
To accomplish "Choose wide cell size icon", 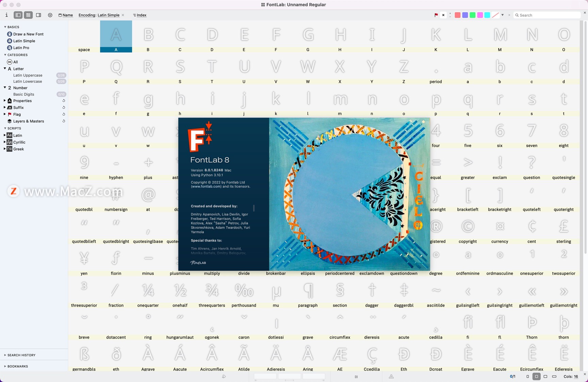I will [554, 377].
